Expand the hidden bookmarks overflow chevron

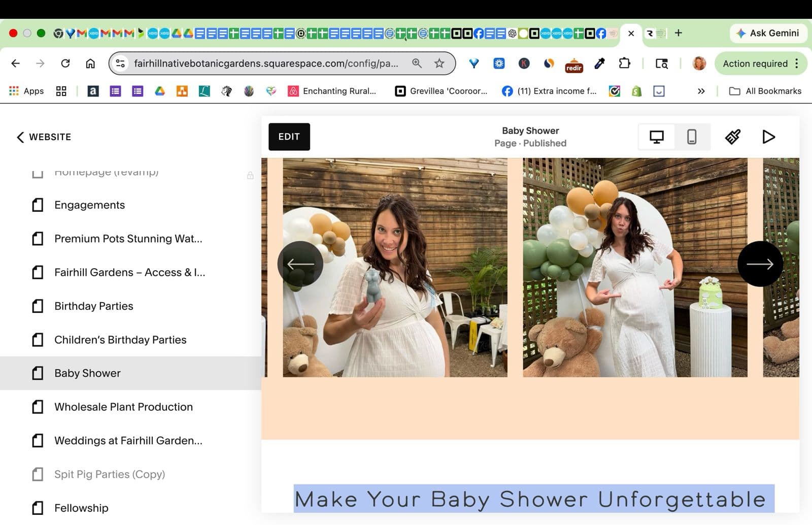[x=701, y=91]
